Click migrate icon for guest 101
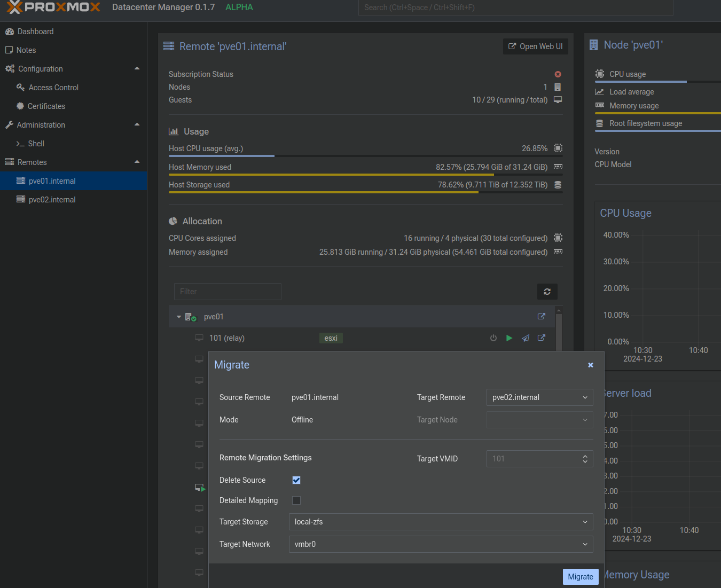 pyautogui.click(x=526, y=338)
